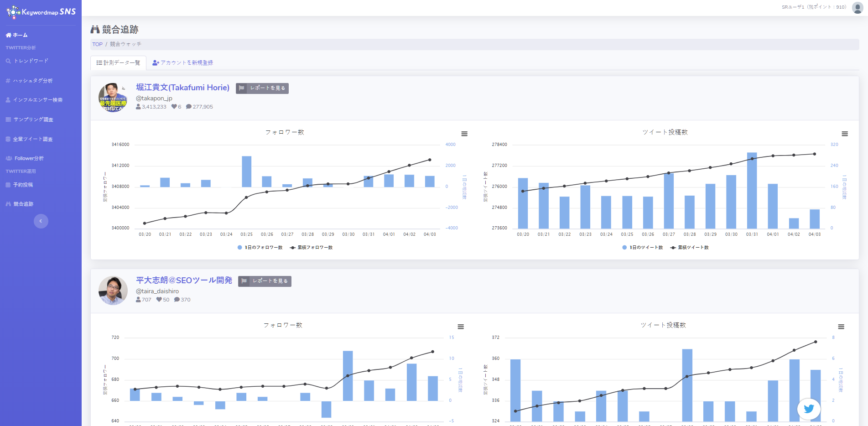Click the floating Twitter bird button
Image resolution: width=868 pixels, height=426 pixels.
pyautogui.click(x=809, y=409)
